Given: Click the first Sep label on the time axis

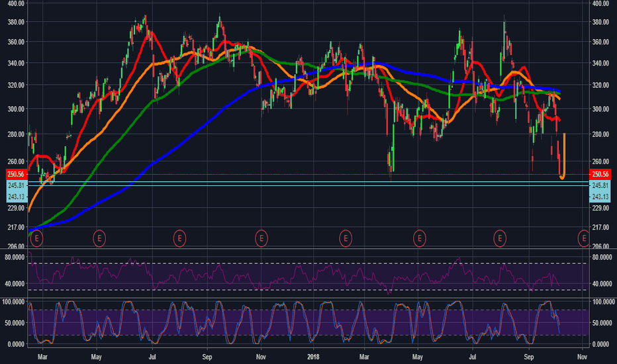Looking at the screenshot, I should coord(207,357).
